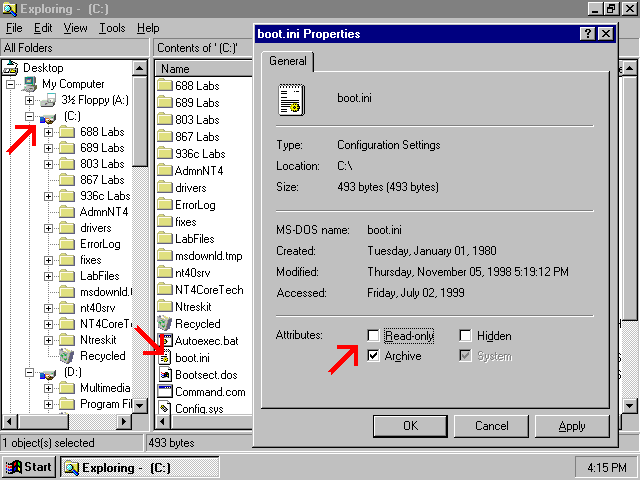Enable the Hidden attribute checkbox
Image resolution: width=640 pixels, height=480 pixels.
tap(465, 336)
